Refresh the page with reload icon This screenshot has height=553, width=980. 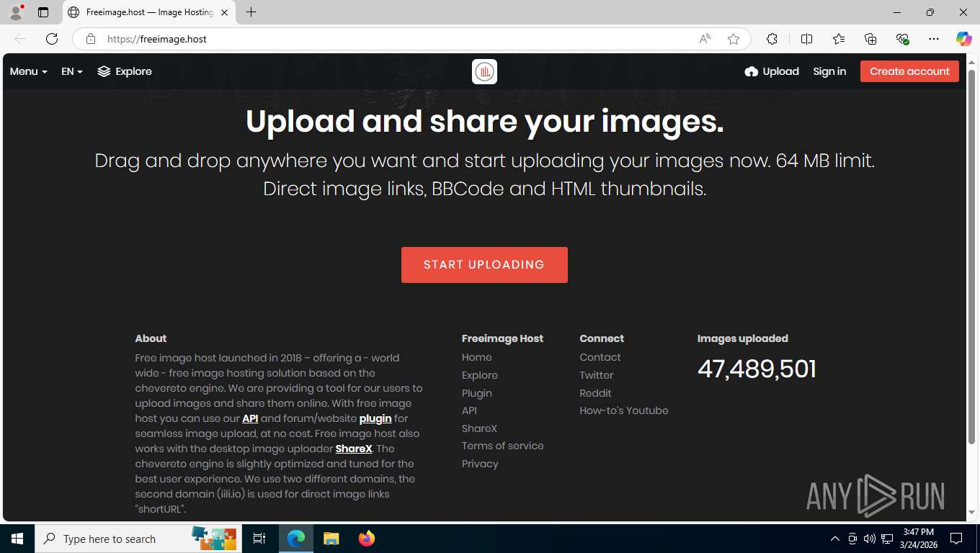tap(52, 39)
